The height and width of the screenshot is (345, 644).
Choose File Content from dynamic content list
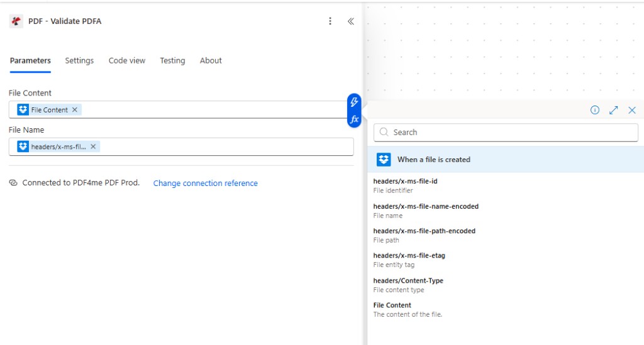(x=392, y=305)
